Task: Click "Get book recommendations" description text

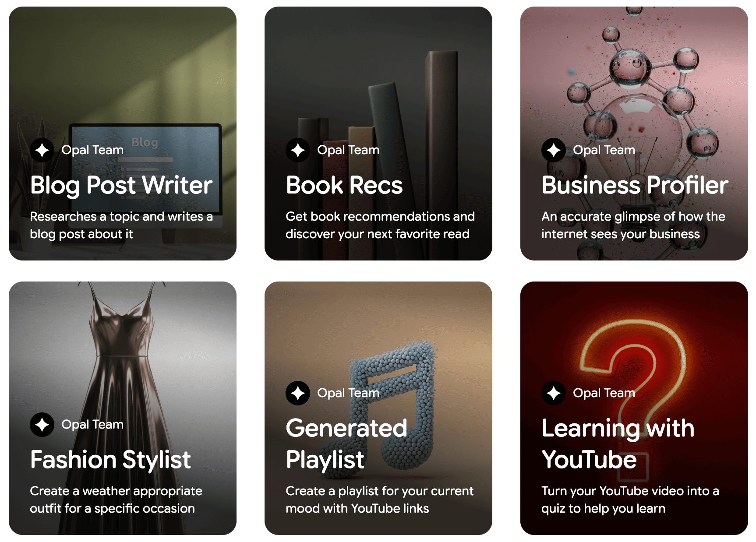Action: click(380, 225)
